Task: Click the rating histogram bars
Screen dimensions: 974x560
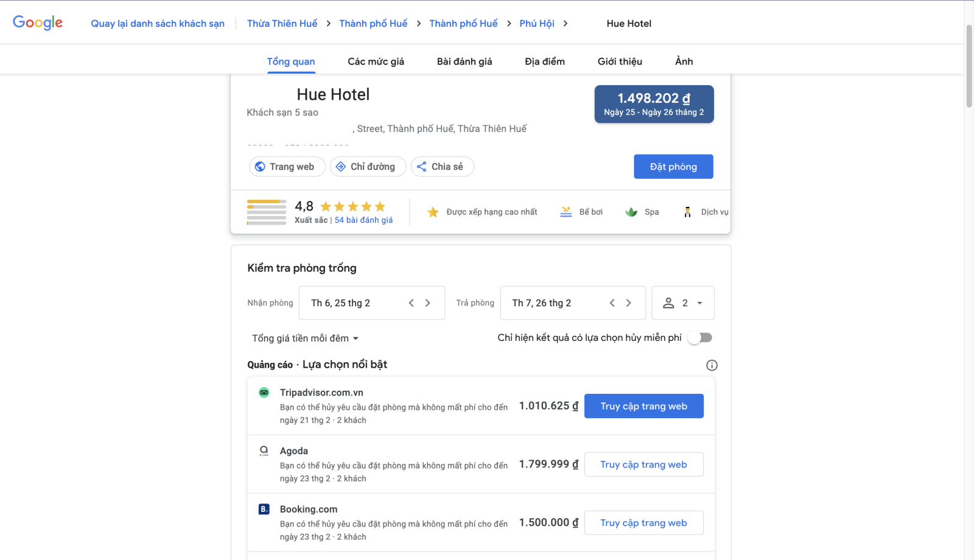Action: [x=267, y=212]
